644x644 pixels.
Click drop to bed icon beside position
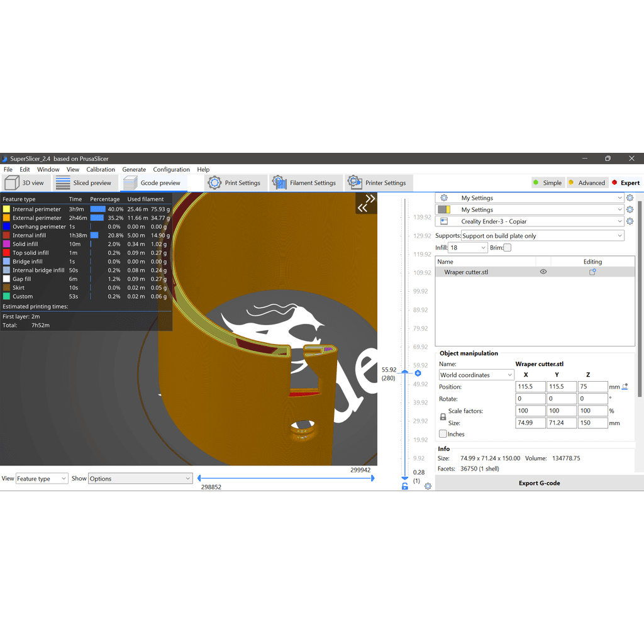coord(625,387)
